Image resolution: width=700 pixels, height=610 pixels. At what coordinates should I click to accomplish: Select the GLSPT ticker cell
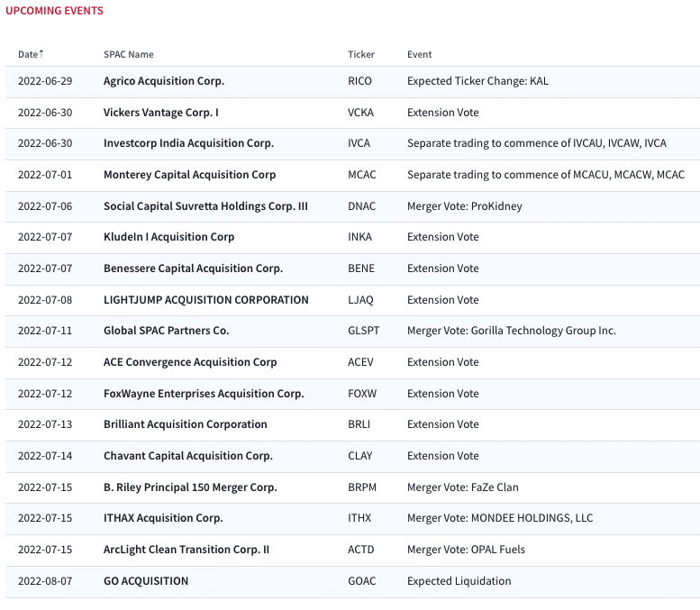point(363,331)
